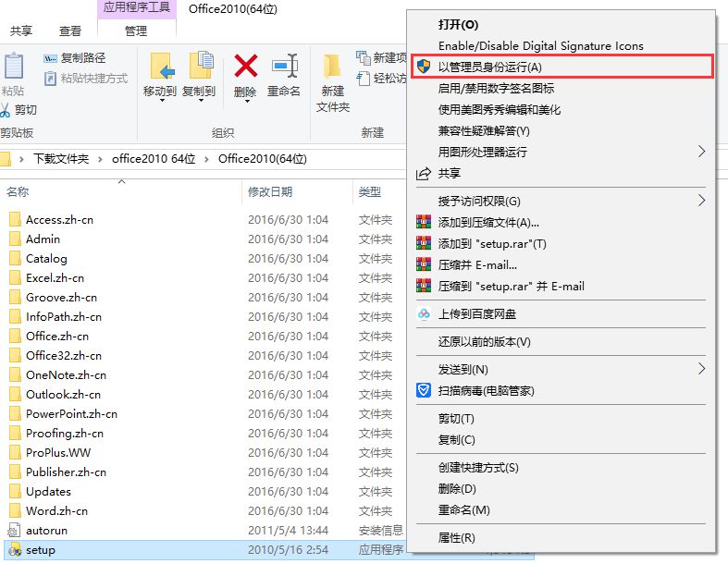Screen dimensions: 728x576
Task: Click the Office2010(64位) breadcrumb segment
Action: (263, 159)
